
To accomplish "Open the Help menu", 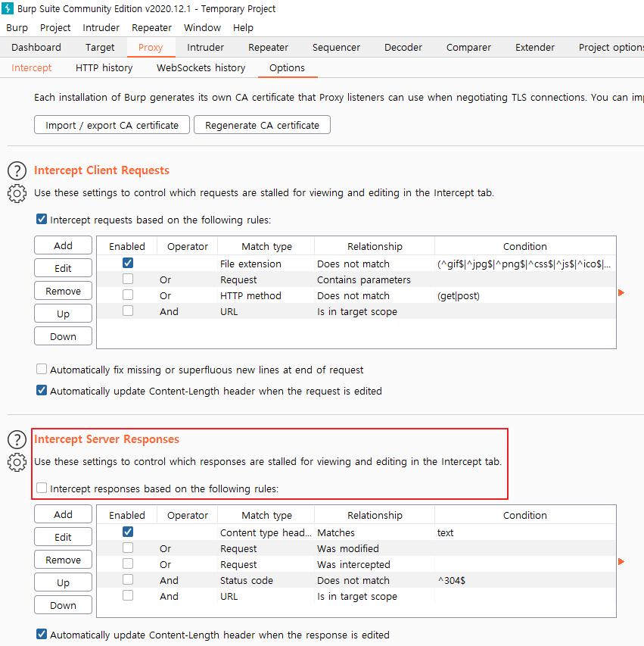I will (243, 27).
